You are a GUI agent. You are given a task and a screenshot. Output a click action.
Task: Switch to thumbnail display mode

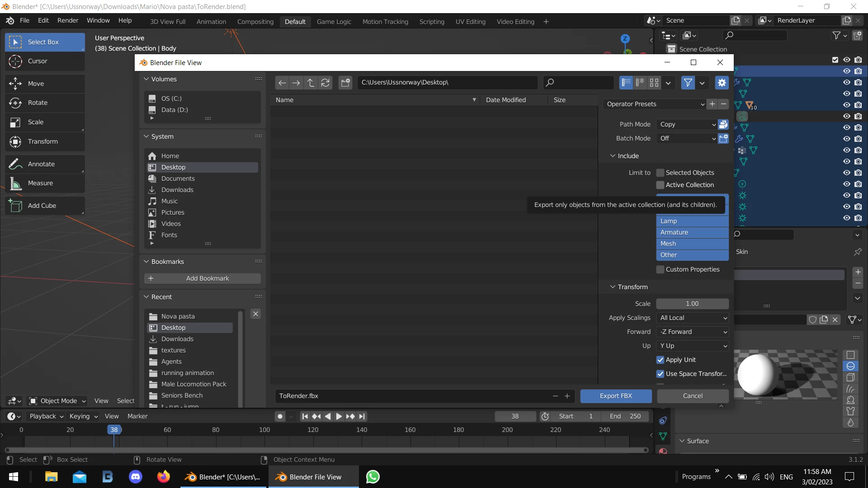pos(654,83)
